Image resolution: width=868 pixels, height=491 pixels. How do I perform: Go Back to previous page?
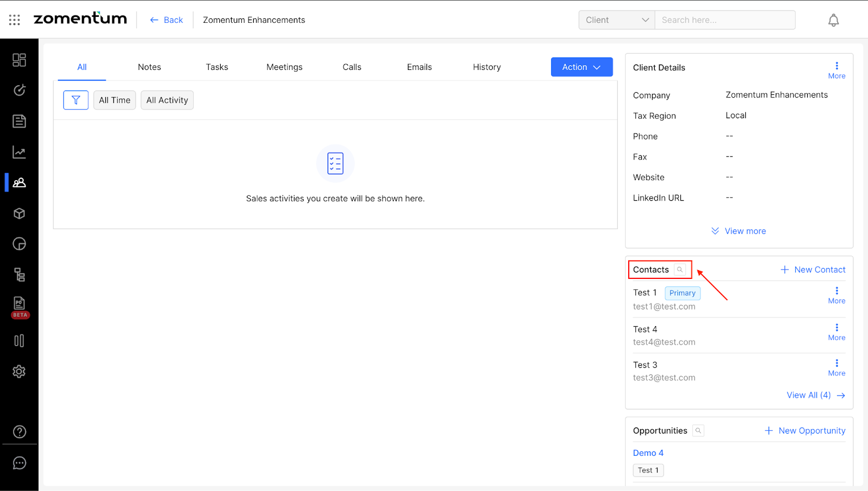167,20
